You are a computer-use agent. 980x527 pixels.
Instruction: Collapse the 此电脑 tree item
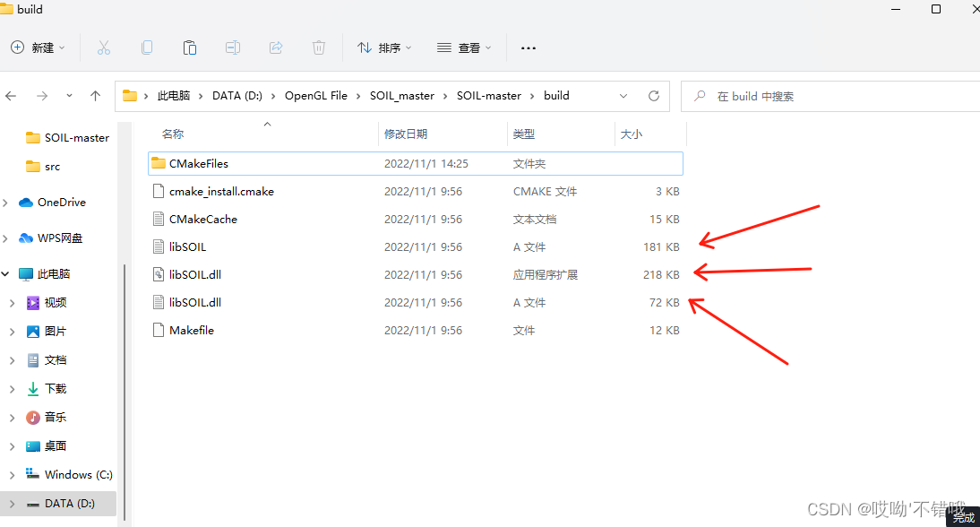point(6,273)
